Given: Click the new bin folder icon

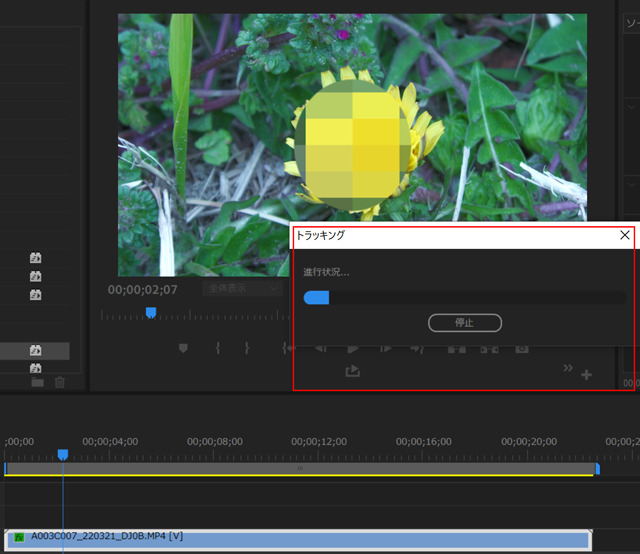Looking at the screenshot, I should click(x=38, y=382).
